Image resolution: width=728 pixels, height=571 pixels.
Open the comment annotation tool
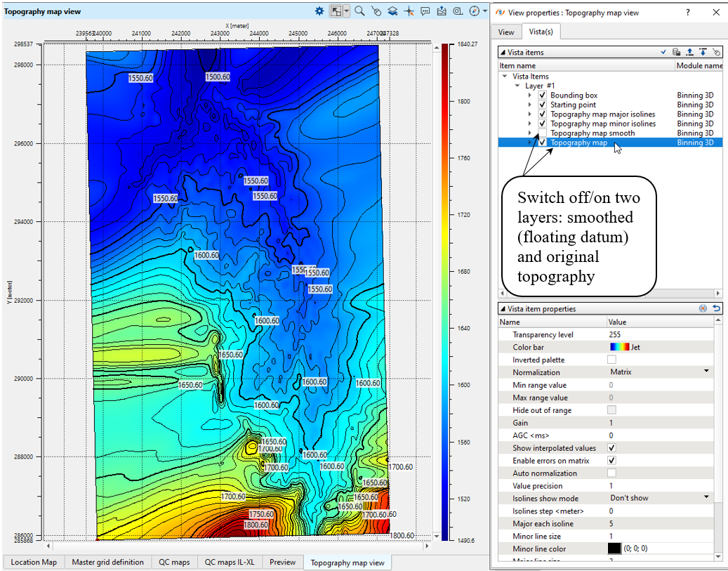[x=426, y=11]
